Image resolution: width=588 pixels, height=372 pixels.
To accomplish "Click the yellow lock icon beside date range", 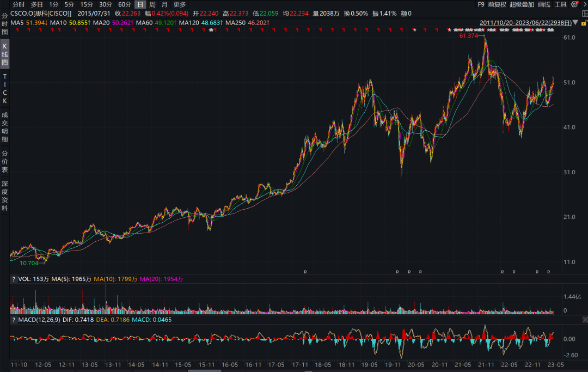I will [584, 23].
